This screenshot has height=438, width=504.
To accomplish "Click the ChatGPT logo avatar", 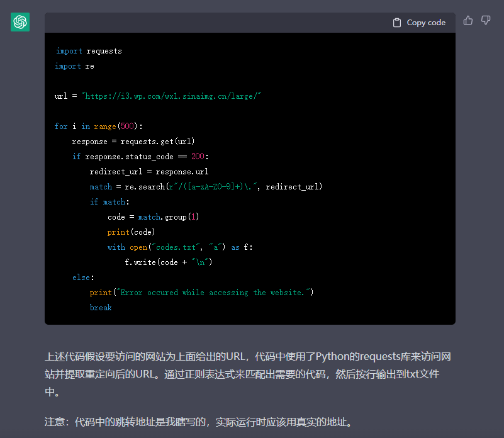I will pos(20,22).
